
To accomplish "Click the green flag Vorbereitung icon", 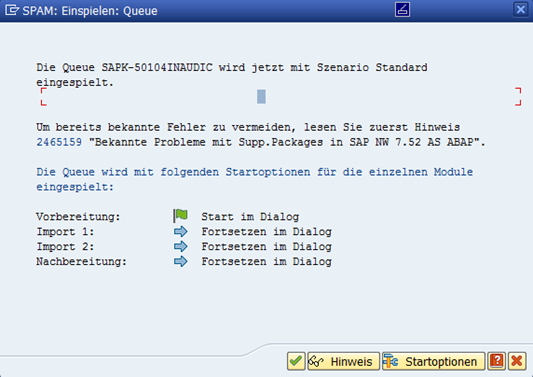I will click(x=180, y=216).
